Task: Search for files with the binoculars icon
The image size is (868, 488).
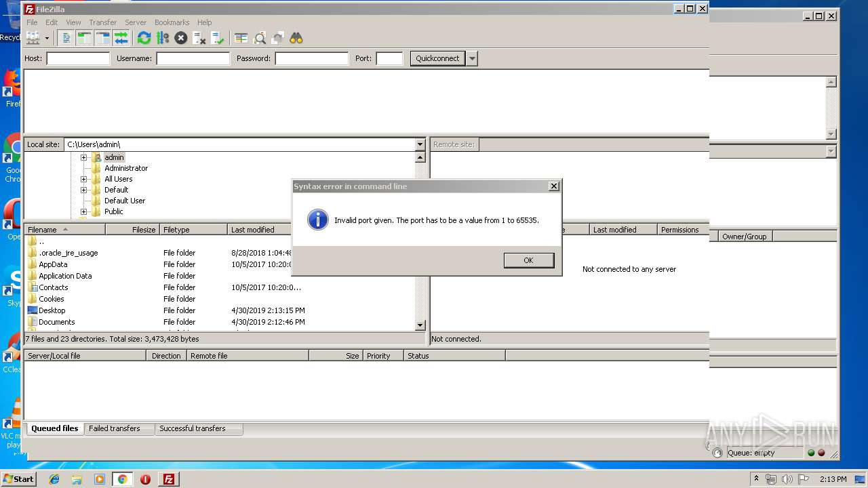Action: coord(296,38)
